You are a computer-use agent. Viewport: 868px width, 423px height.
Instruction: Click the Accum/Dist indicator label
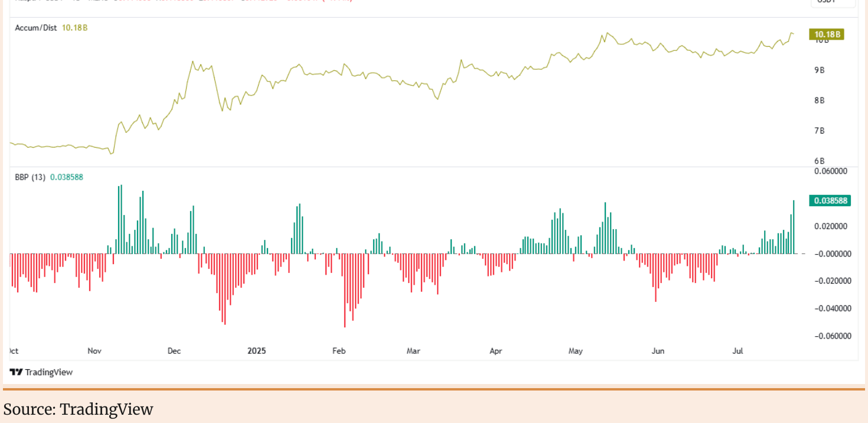tap(35, 28)
